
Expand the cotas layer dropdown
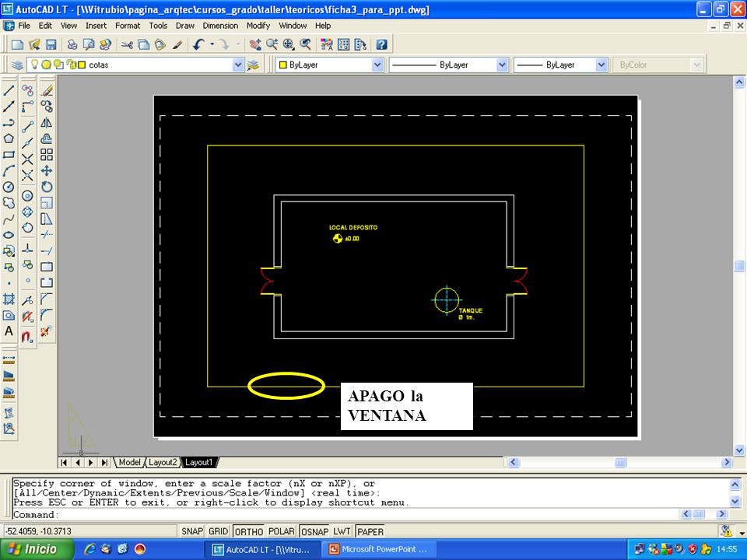[238, 65]
